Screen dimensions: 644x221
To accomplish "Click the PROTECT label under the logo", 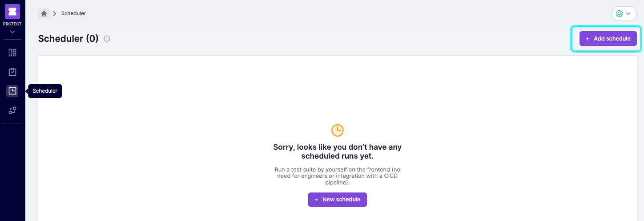I will [12, 24].
